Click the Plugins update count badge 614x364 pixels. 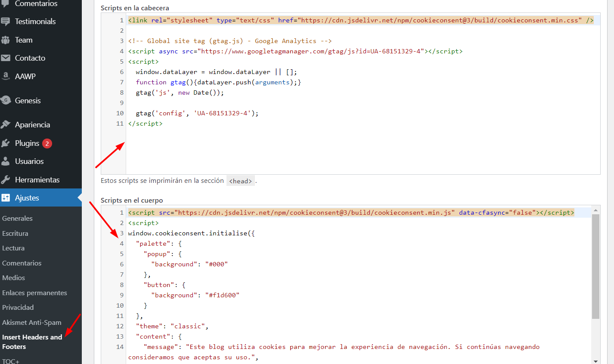click(47, 143)
